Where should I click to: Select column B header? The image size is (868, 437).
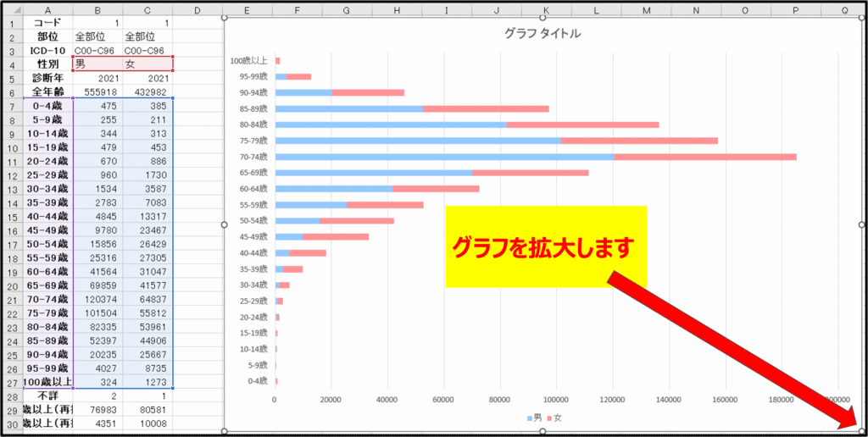click(97, 9)
